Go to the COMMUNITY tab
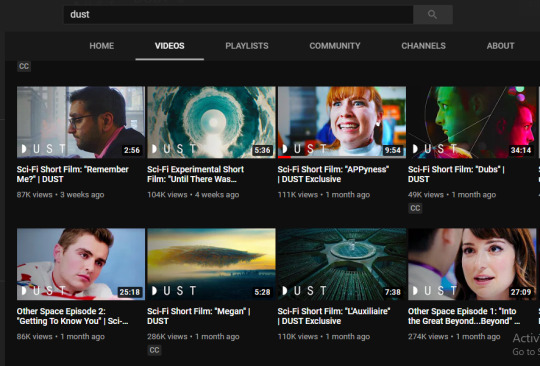Screen dimensions: 540x366 pos(335,46)
